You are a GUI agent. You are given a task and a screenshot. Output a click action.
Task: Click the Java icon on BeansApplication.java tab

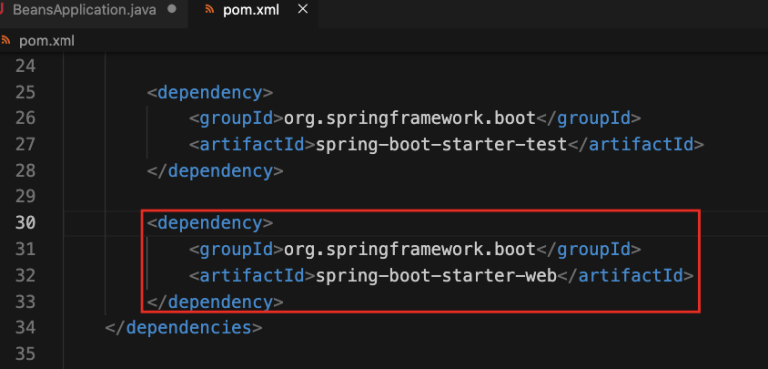click(2, 10)
